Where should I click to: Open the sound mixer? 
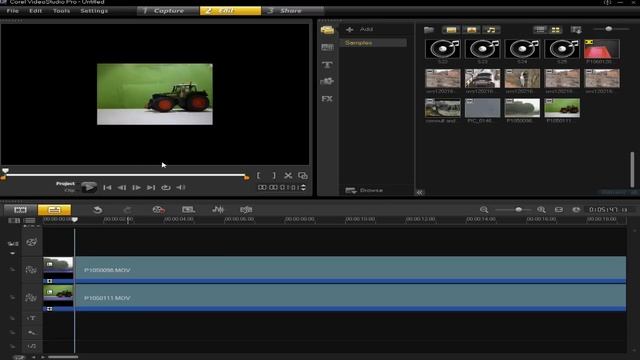pos(218,210)
